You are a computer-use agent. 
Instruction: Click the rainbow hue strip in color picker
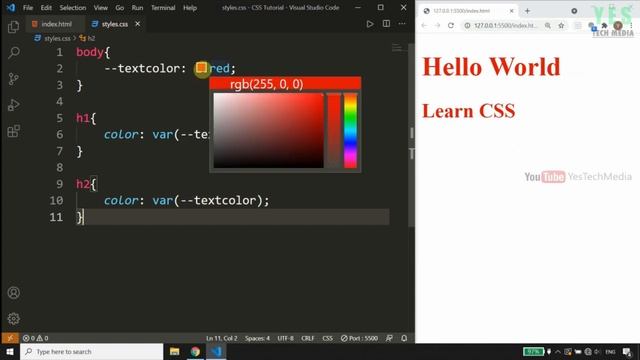tap(350, 130)
